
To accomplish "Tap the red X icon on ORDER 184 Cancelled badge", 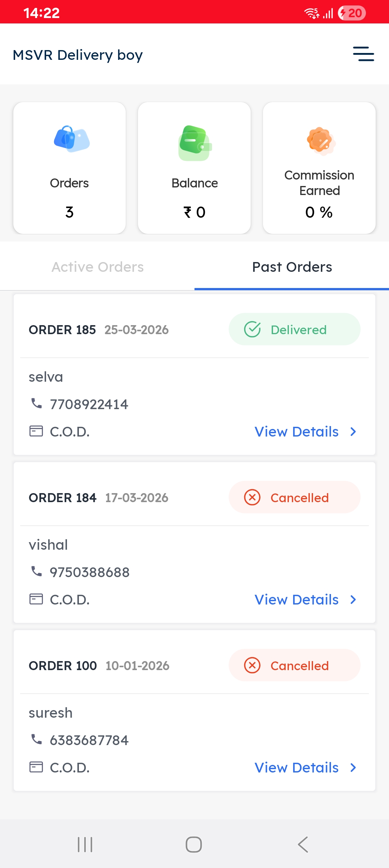I will (x=252, y=497).
